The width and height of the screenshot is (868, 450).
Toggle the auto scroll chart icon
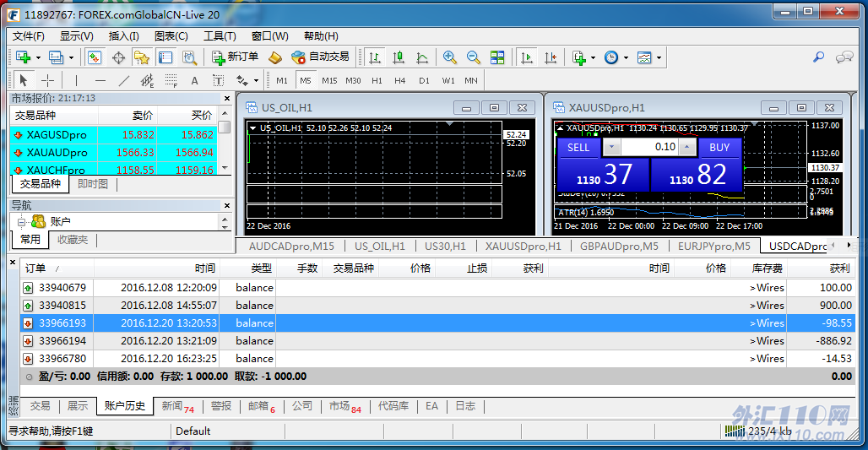click(x=526, y=57)
